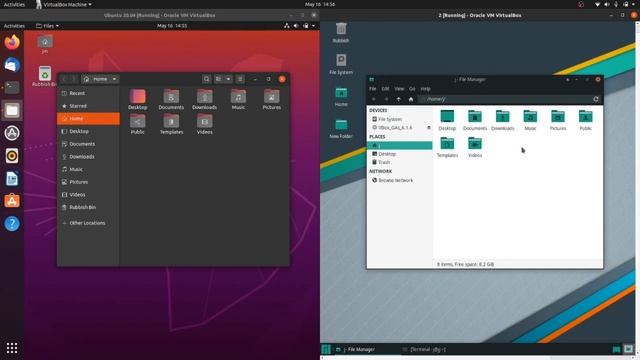
Task: Open Help from the Ubuntu dock
Action: (12, 224)
